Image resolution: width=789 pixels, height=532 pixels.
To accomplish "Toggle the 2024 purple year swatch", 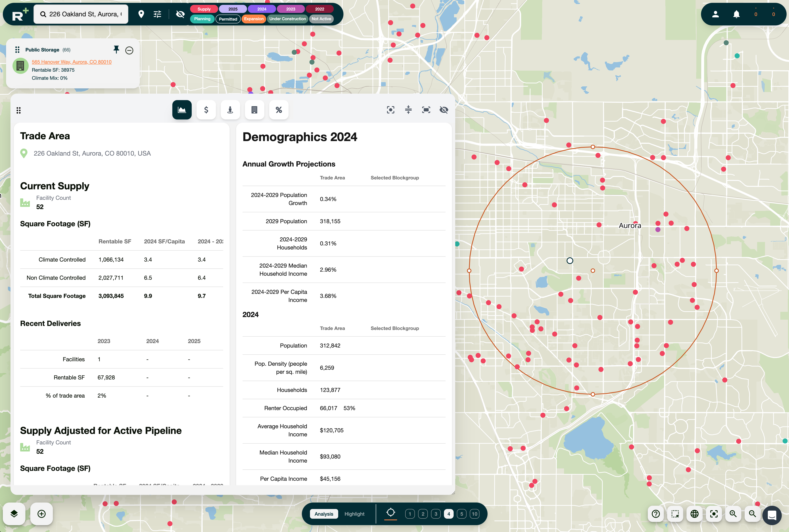I will [x=262, y=9].
